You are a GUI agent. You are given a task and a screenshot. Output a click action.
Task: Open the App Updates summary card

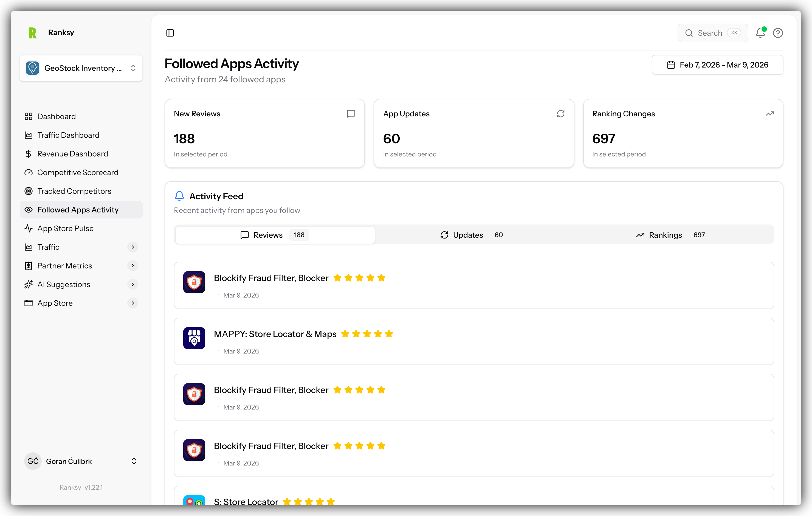pyautogui.click(x=474, y=133)
